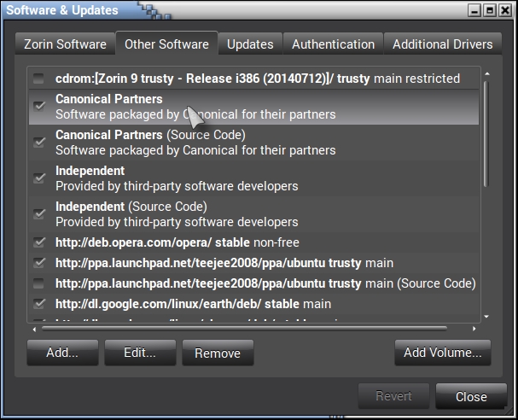The width and height of the screenshot is (518, 420).
Task: Go to the Authentication tab
Action: click(x=333, y=44)
